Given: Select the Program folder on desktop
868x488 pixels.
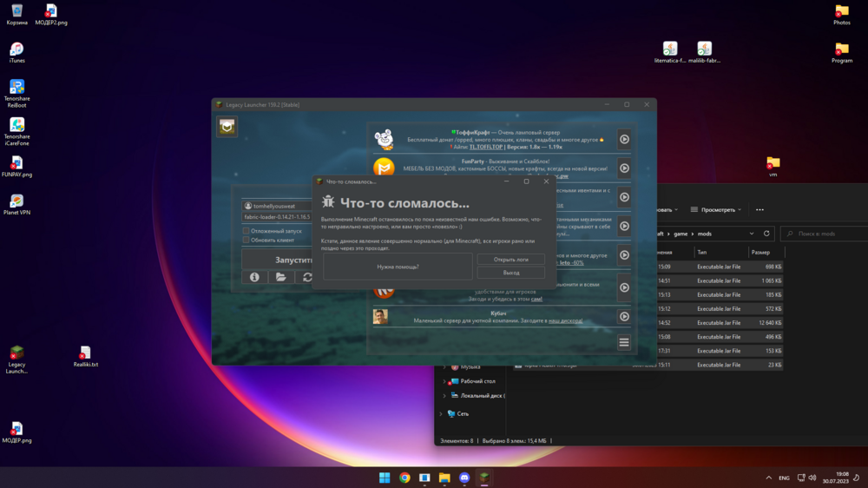Looking at the screenshot, I should [841, 53].
